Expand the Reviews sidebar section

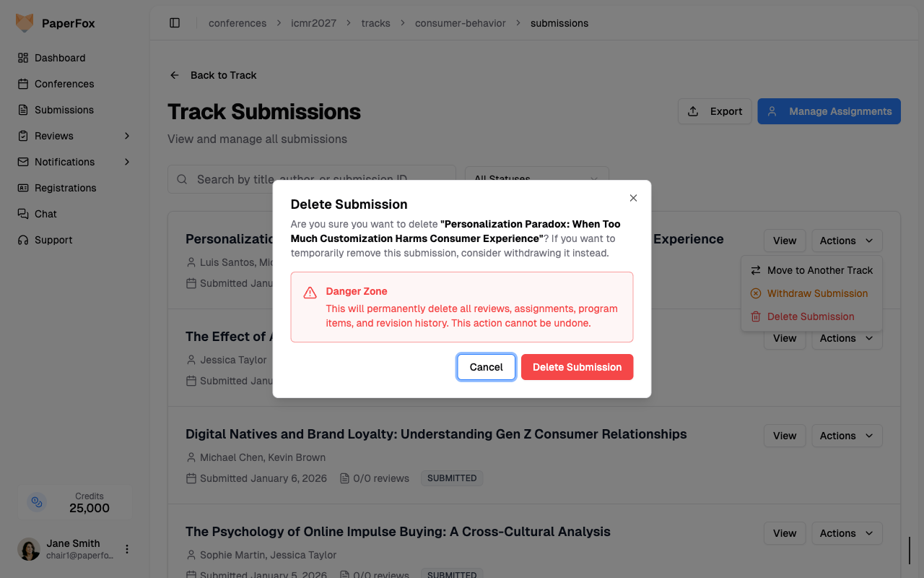click(127, 136)
